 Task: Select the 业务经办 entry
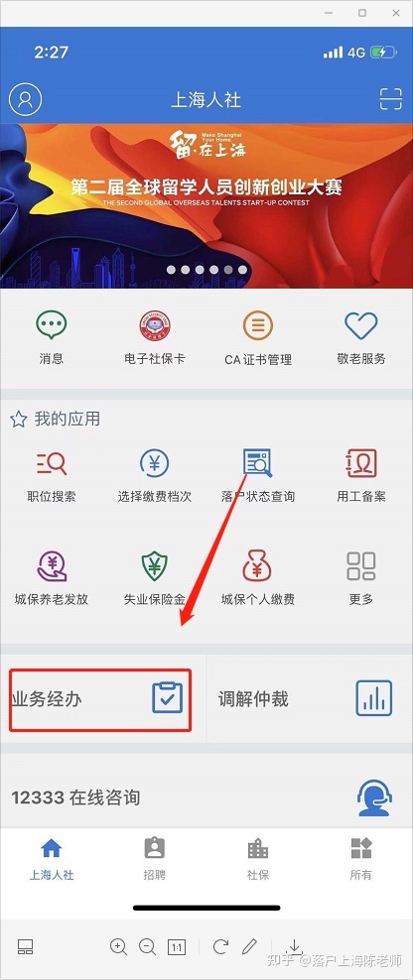(100, 698)
